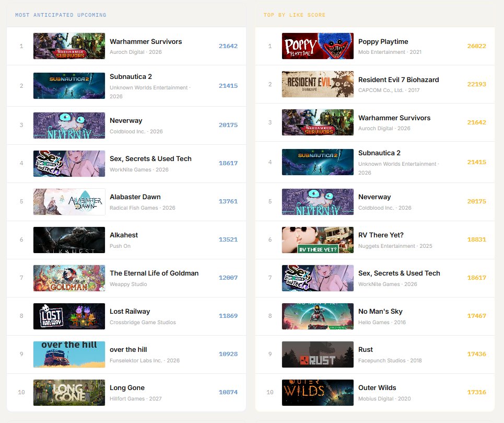Click "Hillfort Games · 2027" developer line
Image resolution: width=504 pixels, height=423 pixels.
(x=136, y=398)
